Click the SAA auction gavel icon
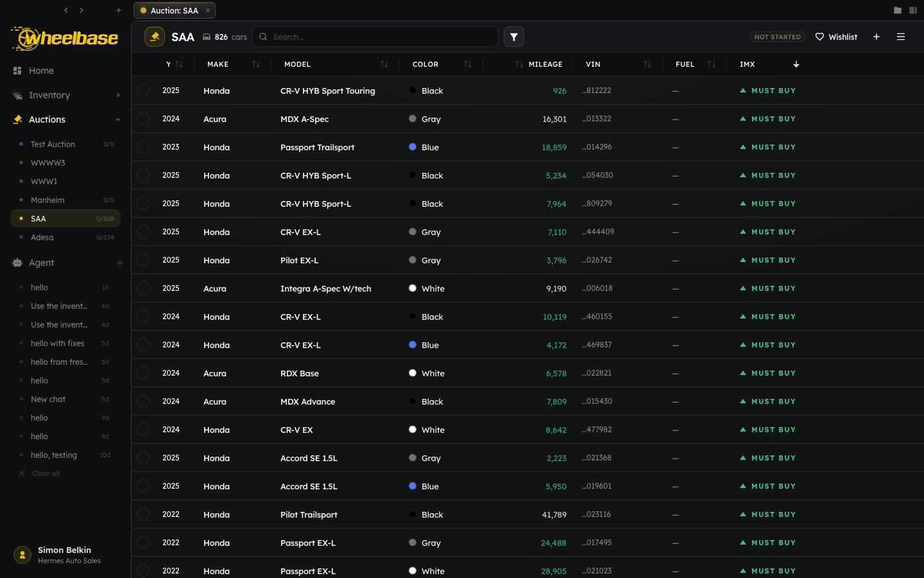924x578 pixels. tap(155, 37)
